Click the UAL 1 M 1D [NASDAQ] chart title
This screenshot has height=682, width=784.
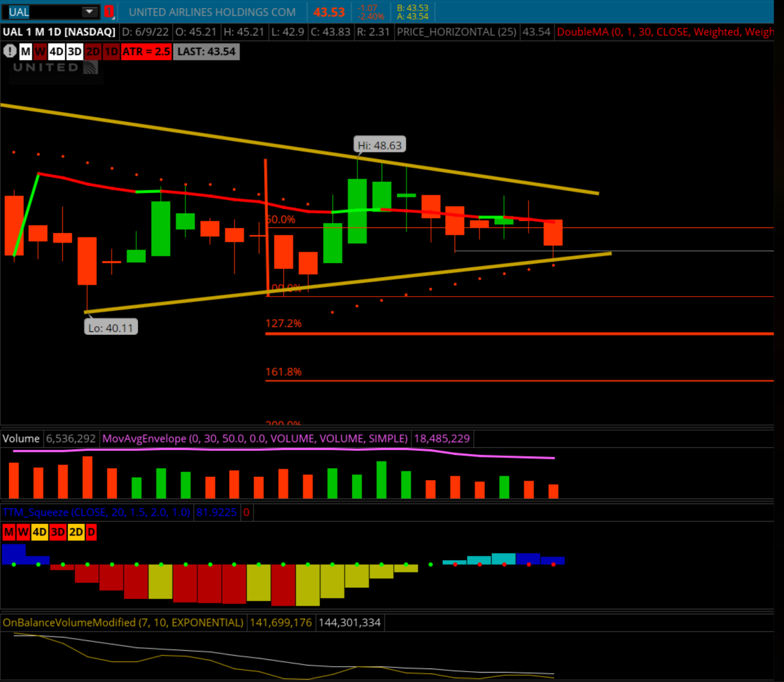(59, 32)
